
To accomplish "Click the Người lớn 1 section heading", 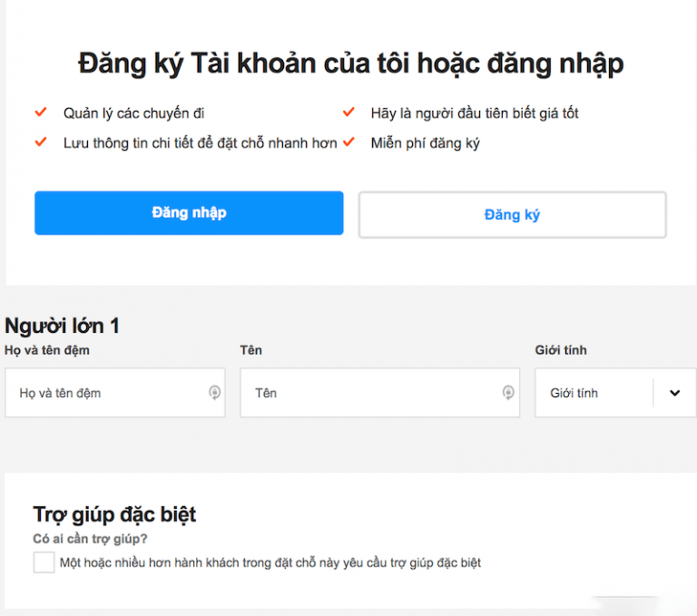I will click(x=62, y=326).
